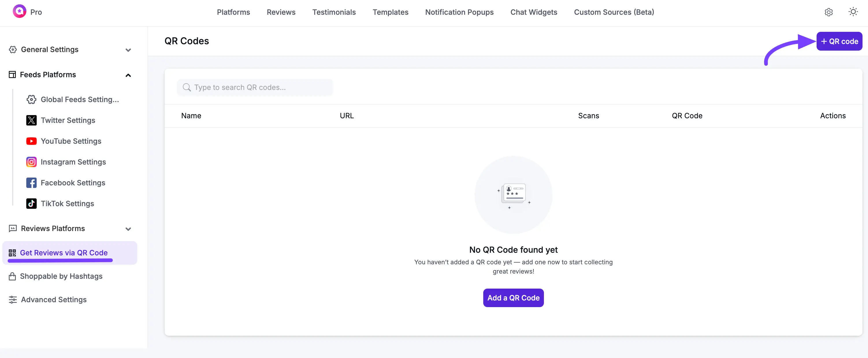
Task: Focus the QR codes search field
Action: [x=255, y=87]
